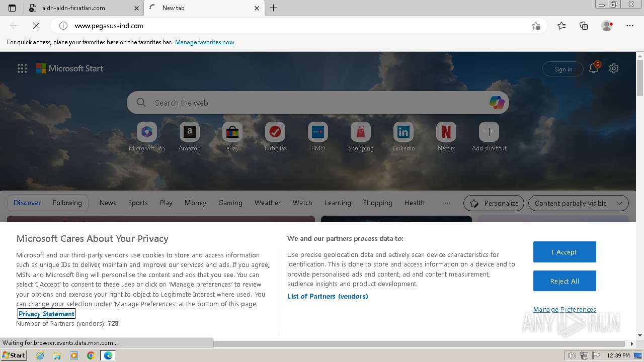Open the Sports category
Screen dimensions: 644x362
(x=138, y=203)
